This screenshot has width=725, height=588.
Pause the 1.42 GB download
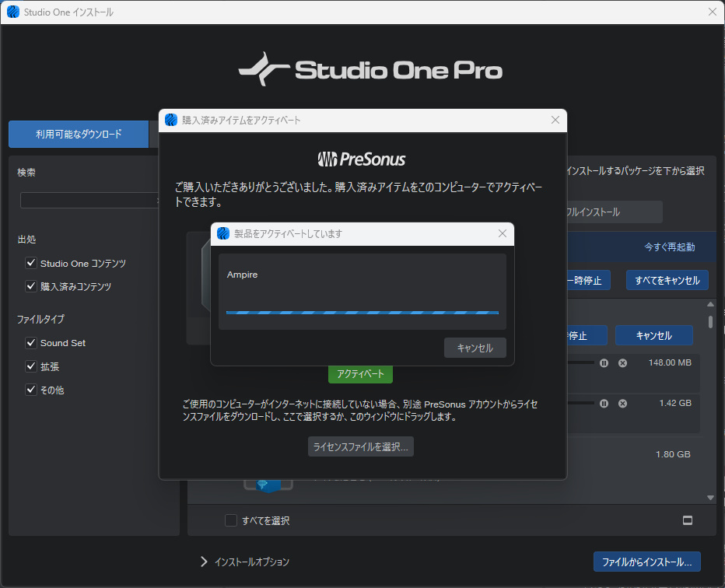pyautogui.click(x=604, y=403)
